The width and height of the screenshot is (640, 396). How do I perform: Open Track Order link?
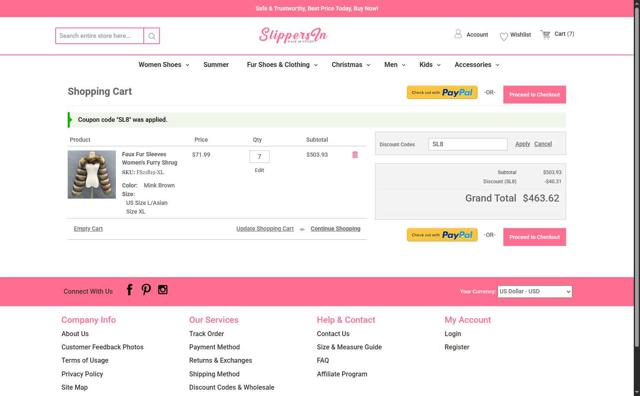pos(207,334)
